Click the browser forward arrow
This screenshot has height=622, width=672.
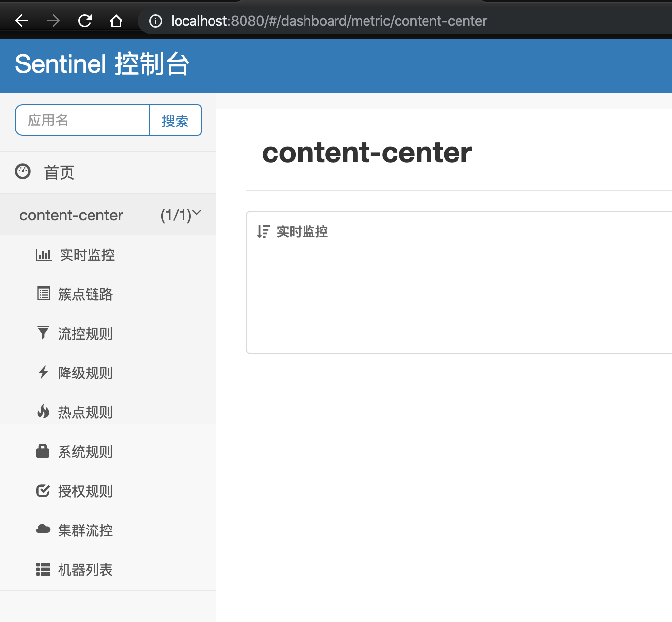click(53, 21)
